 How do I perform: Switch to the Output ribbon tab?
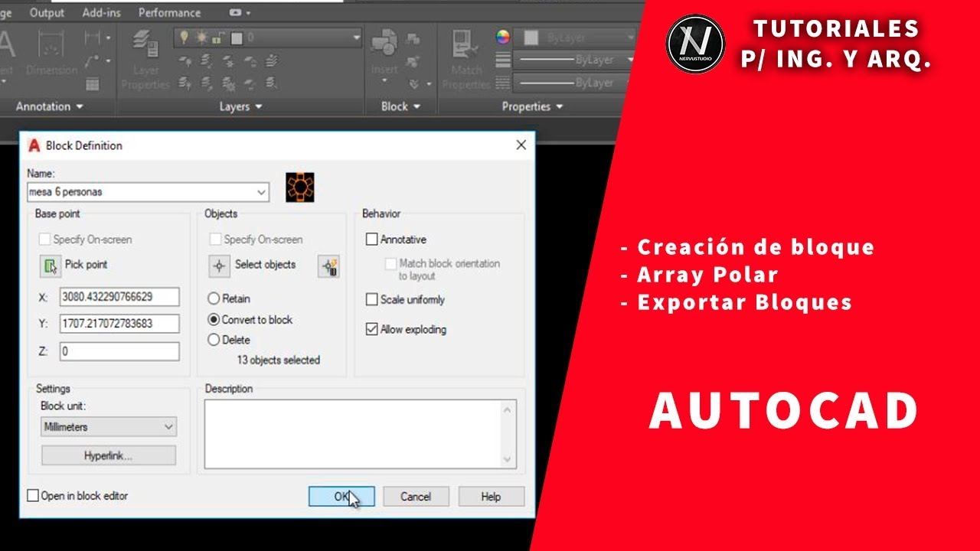pyautogui.click(x=47, y=12)
